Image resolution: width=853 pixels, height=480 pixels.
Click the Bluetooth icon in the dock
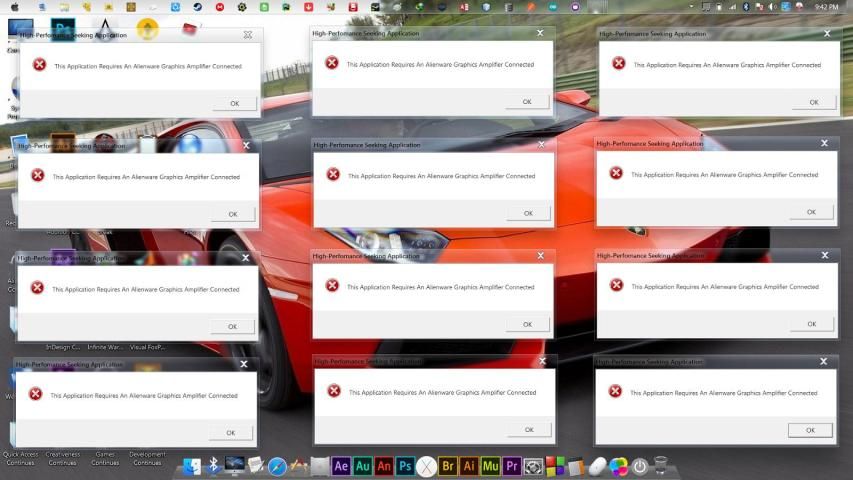213,466
